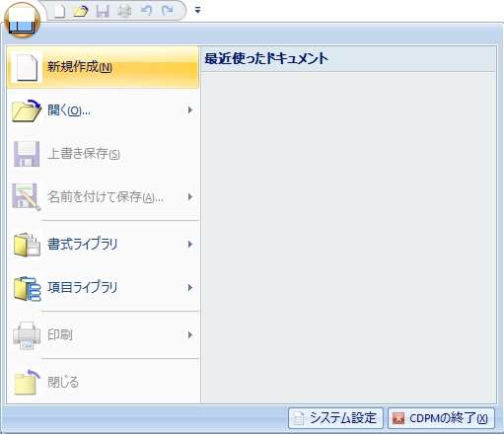Expand the 開く submenu arrow
504x434 pixels.
pos(190,110)
